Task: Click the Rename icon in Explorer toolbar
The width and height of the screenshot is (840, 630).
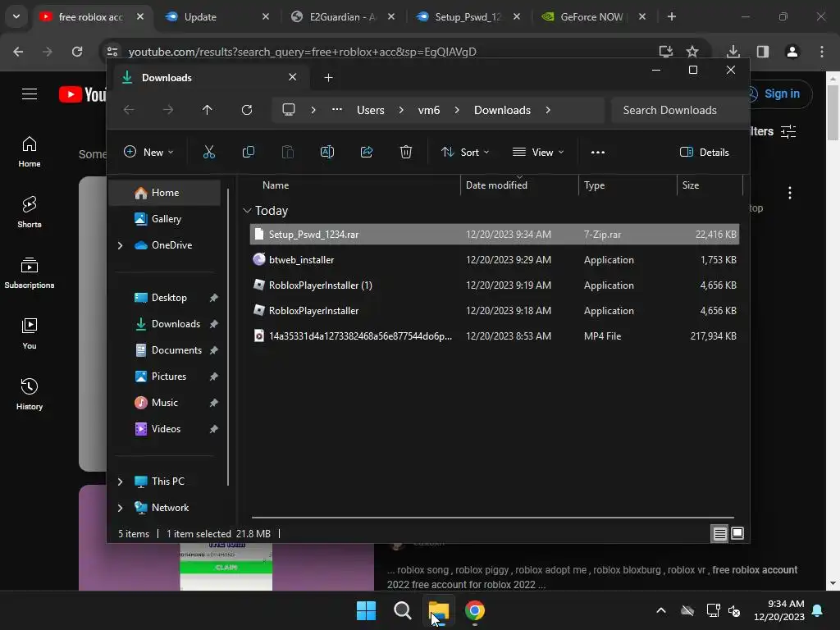Action: click(x=326, y=152)
